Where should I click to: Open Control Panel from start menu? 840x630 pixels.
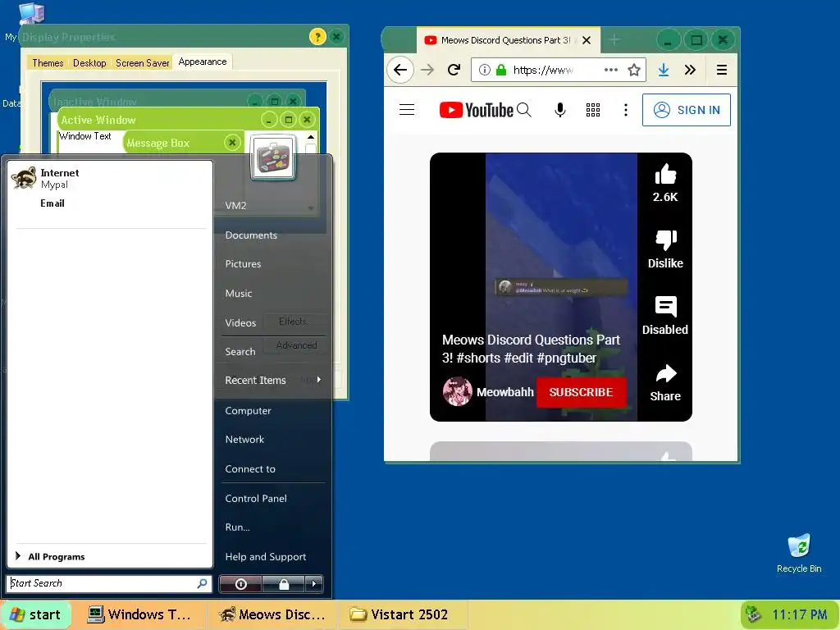[256, 498]
